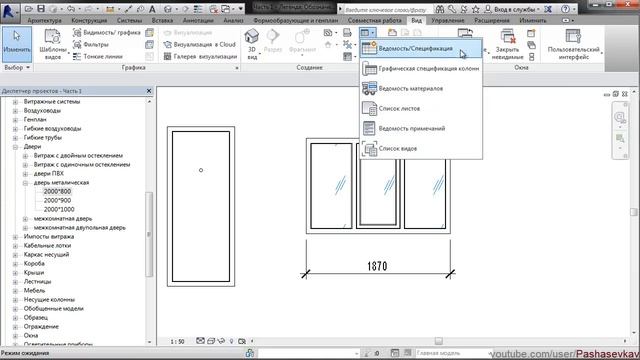Click Close Hidden Windows icon in quick access toolbar
640x360 pixels.
213,9
